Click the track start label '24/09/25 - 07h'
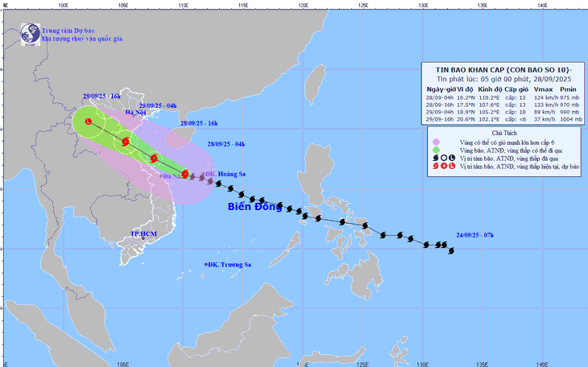Image resolution: width=588 pixels, height=367 pixels. point(474,235)
